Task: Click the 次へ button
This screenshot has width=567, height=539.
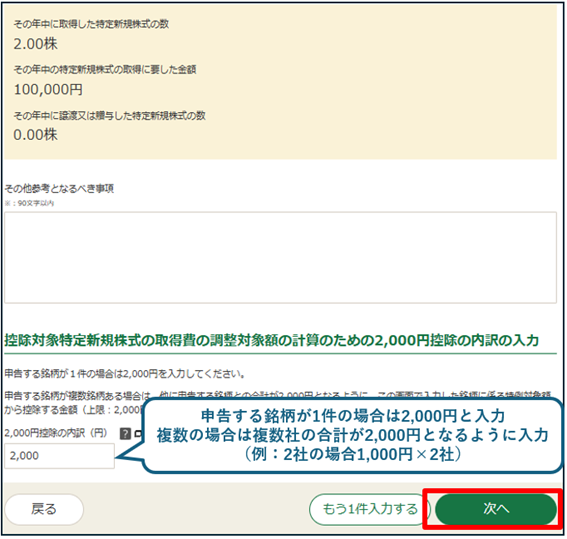Action: pyautogui.click(x=496, y=509)
